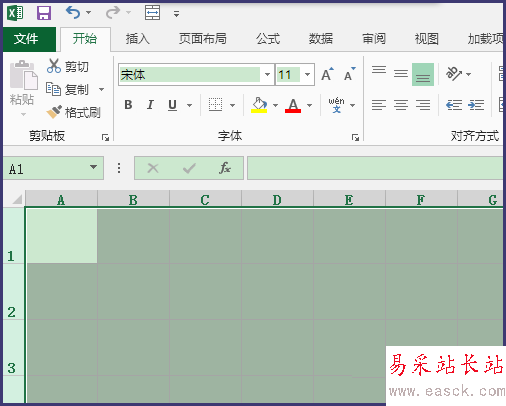
Task: Increase indent icon
Action: click(476, 105)
